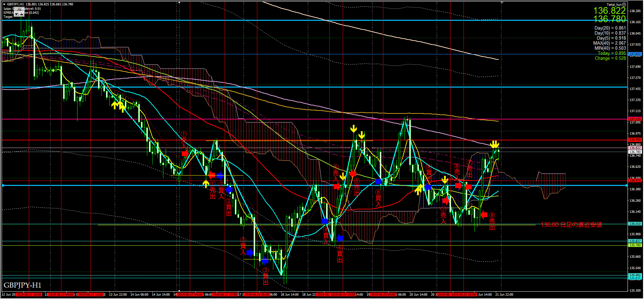Image resolution: width=644 pixels, height=299 pixels.
Task: Click the GBPJPY-H1 label at bottom left
Action: click(x=22, y=286)
